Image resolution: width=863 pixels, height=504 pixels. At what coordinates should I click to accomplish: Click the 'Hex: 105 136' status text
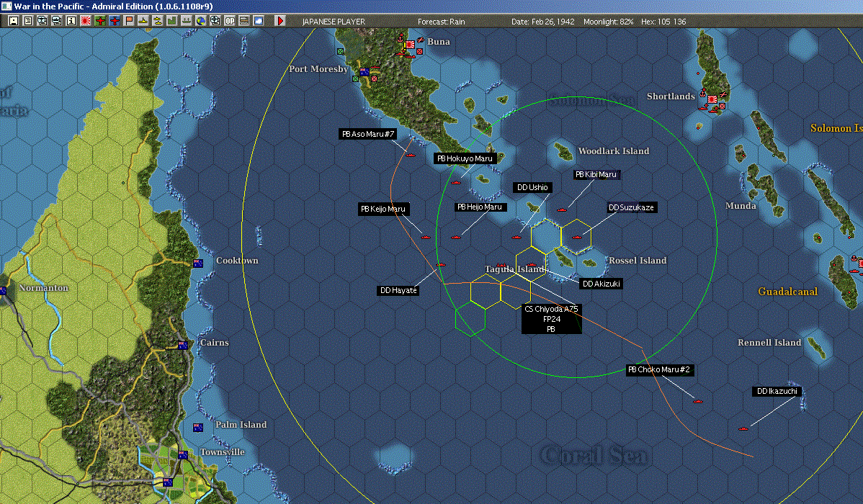pyautogui.click(x=663, y=22)
